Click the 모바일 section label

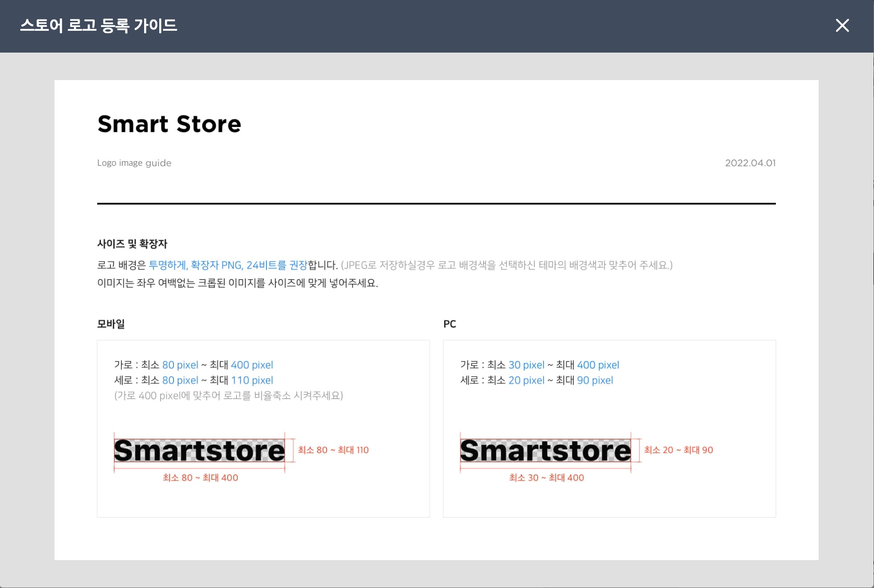(111, 324)
